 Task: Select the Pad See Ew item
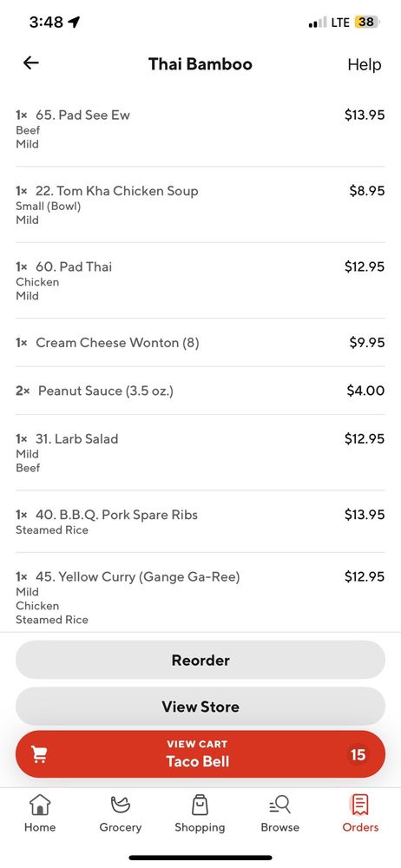(200, 129)
